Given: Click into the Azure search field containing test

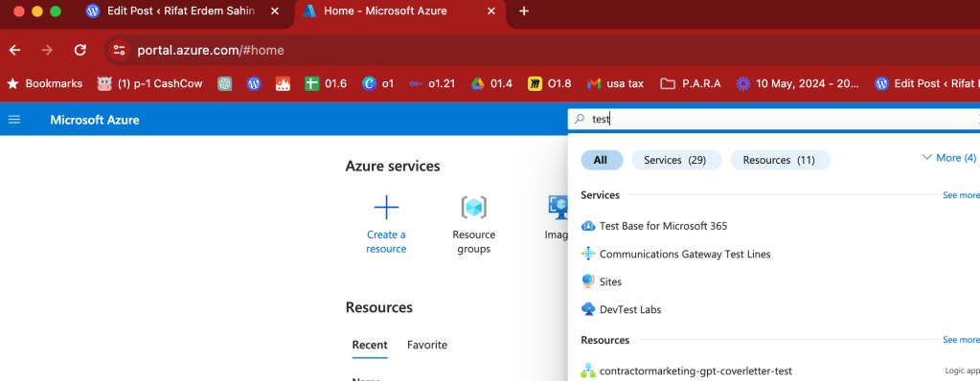Looking at the screenshot, I should click(x=775, y=120).
